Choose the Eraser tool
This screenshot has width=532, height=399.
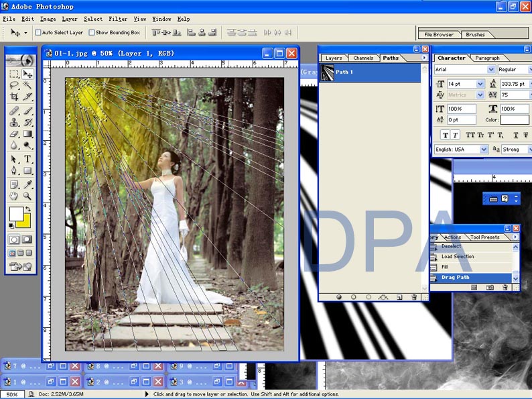[14, 134]
